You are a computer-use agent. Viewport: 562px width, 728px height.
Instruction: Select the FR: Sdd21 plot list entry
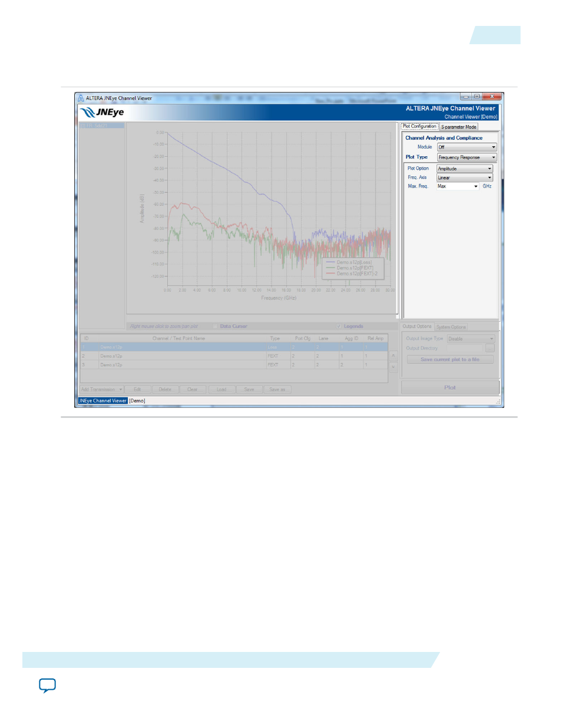(x=101, y=126)
